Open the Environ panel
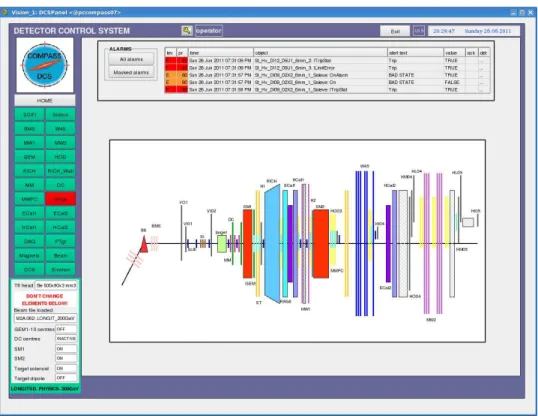Image resolution: width=538 pixels, height=416 pixels. [60, 269]
